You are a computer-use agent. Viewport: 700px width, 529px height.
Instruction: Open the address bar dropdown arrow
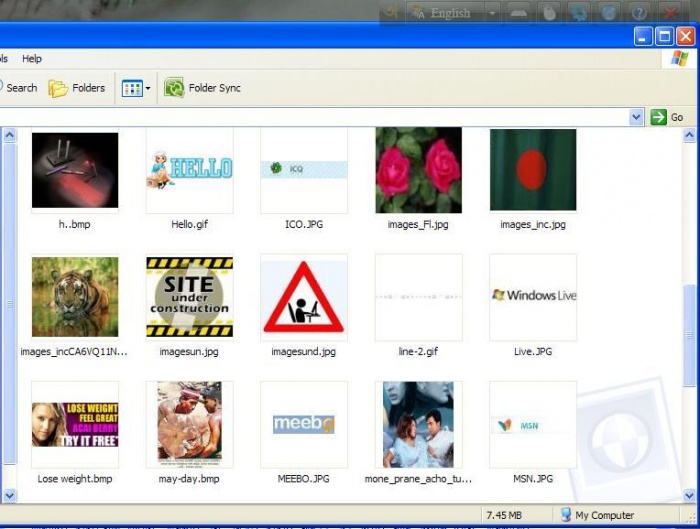tap(636, 117)
